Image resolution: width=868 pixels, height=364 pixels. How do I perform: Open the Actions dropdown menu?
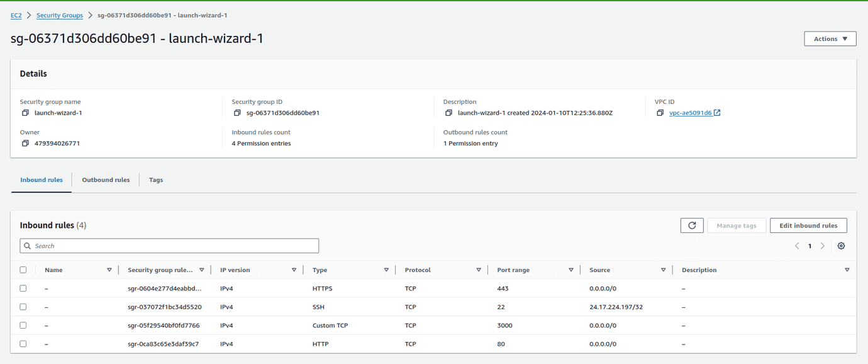830,39
